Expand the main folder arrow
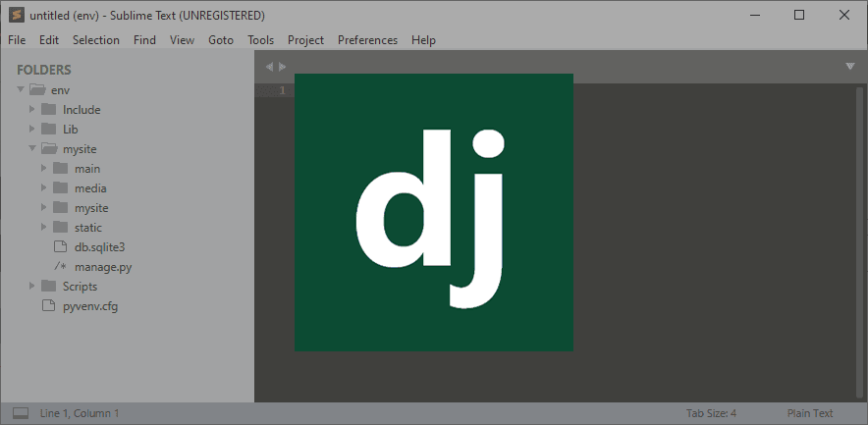The height and width of the screenshot is (425, 868). (x=44, y=168)
